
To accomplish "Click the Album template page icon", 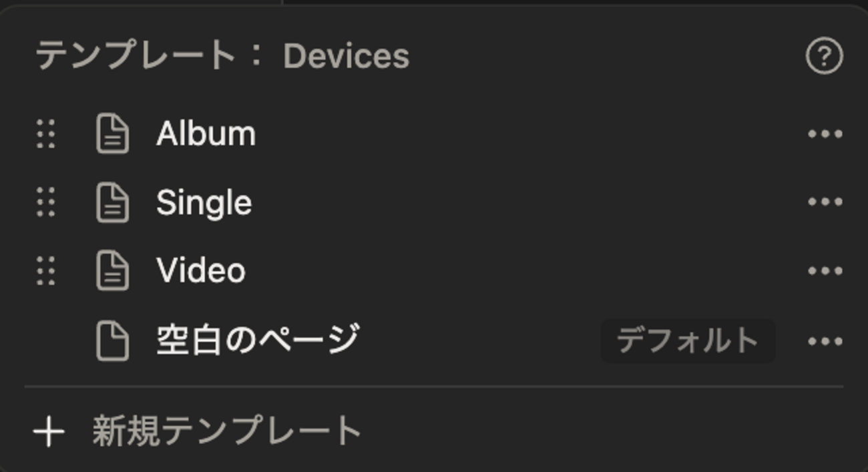I will coord(113,134).
